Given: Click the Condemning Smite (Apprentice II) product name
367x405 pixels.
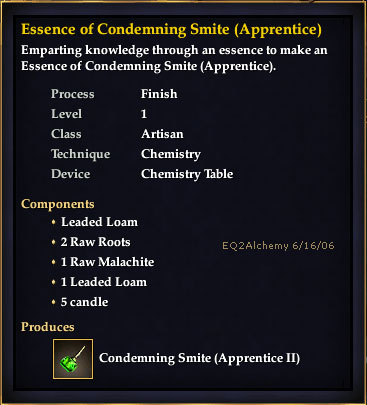Looking at the screenshot, I should pos(199,358).
